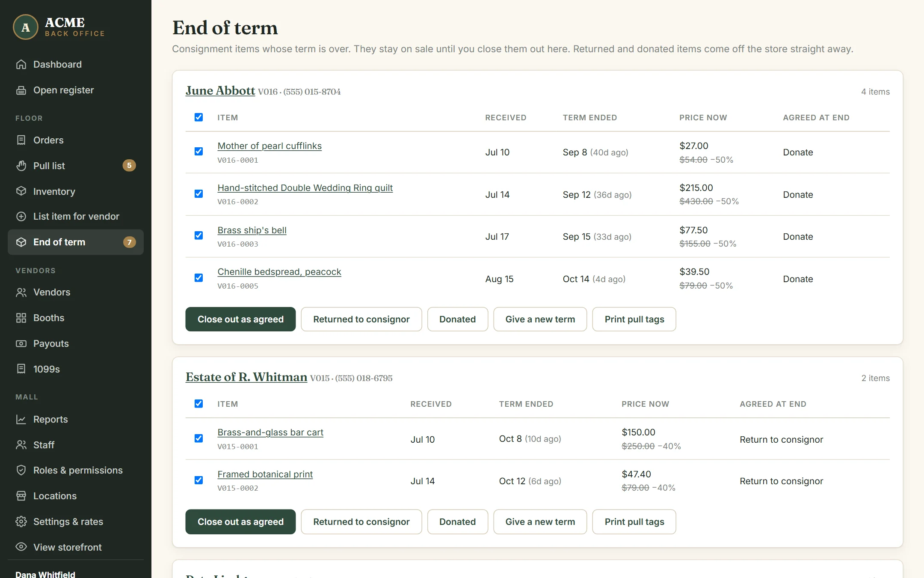
Task: Mark Whitman estate items as Donated
Action: tap(458, 521)
